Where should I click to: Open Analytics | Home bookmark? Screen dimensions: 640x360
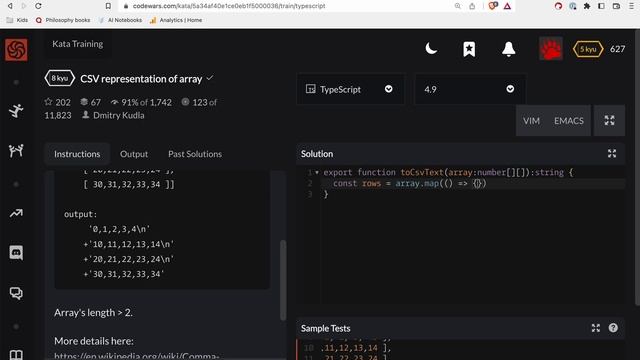[176, 20]
